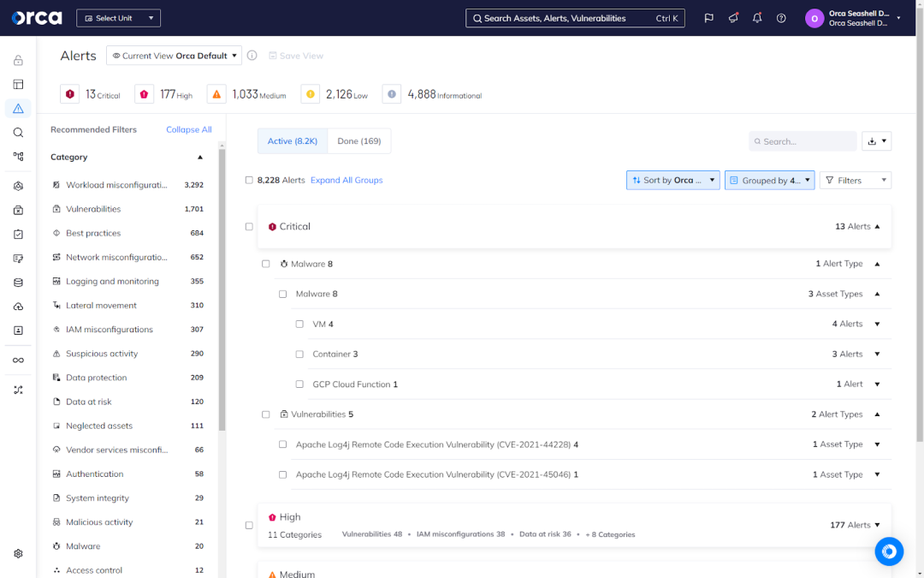The width and height of the screenshot is (924, 578).
Task: Open the lock icon in left sidebar
Action: 18,60
